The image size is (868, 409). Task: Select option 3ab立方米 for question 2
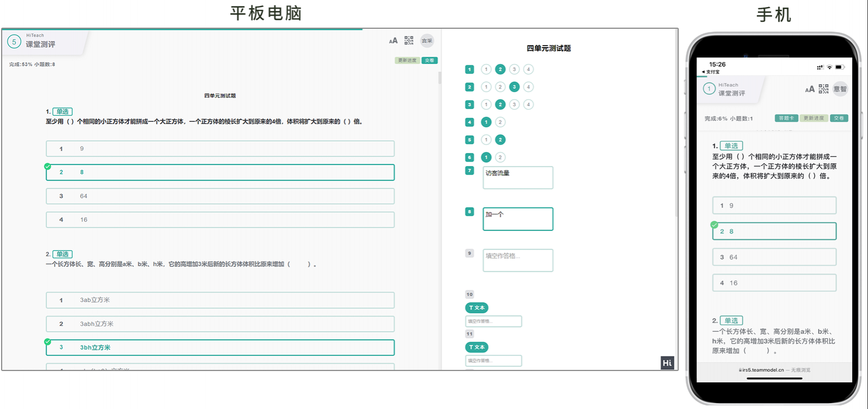pos(220,300)
